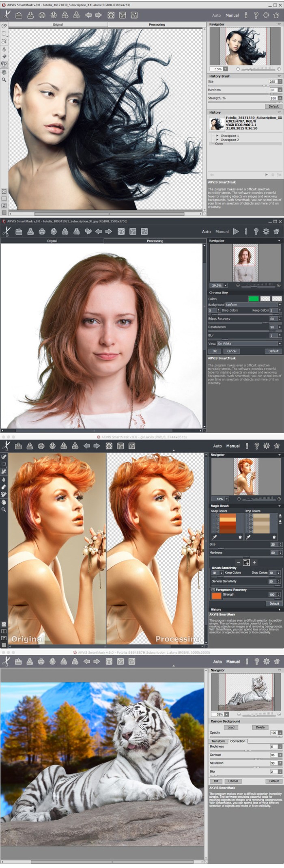Click the help question mark in Custom Background window
Image resolution: width=284 pixels, height=868 pixels.
[x=256, y=661]
